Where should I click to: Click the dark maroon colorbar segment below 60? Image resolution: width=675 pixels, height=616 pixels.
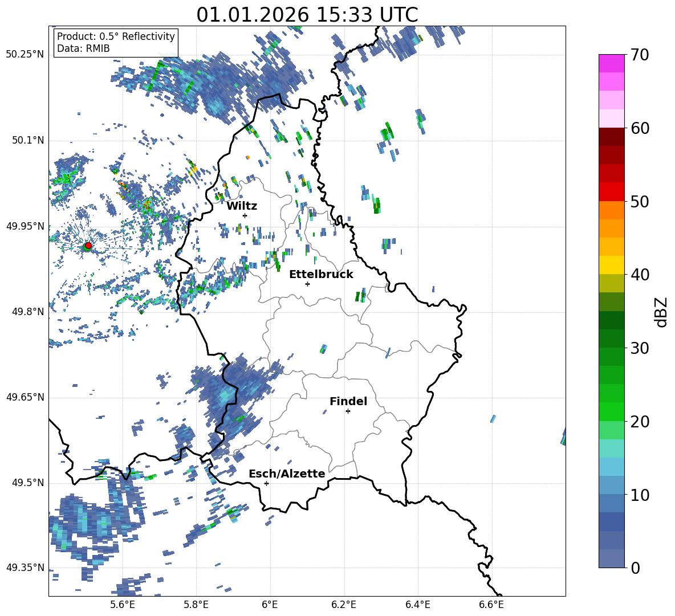point(611,137)
